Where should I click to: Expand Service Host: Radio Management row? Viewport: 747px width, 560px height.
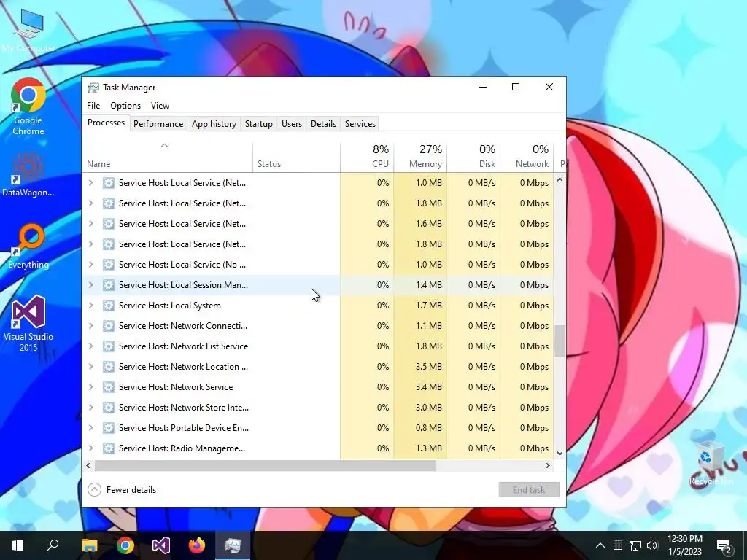coord(91,448)
